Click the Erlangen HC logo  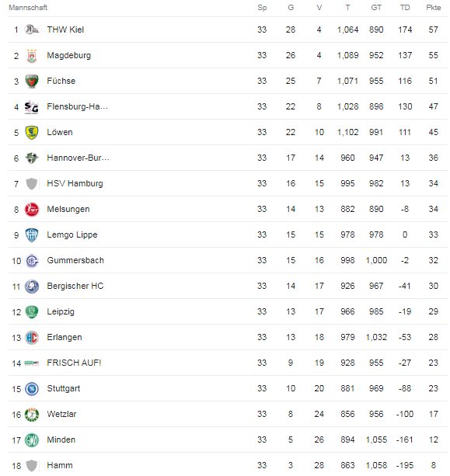[32, 337]
